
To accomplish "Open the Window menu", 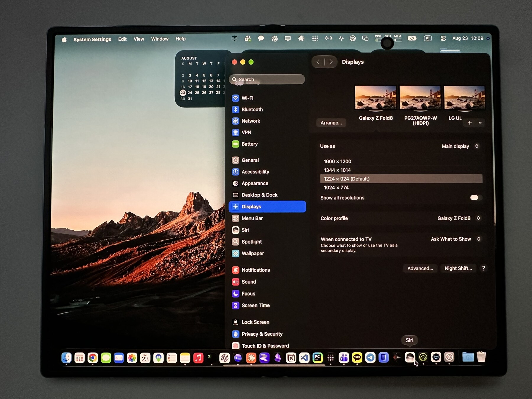I will click(x=160, y=39).
